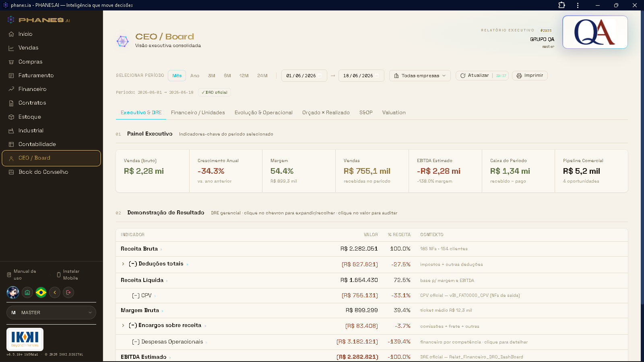644x362 pixels.
Task: Switch to Orçado × Realizado tab
Action: (326, 113)
